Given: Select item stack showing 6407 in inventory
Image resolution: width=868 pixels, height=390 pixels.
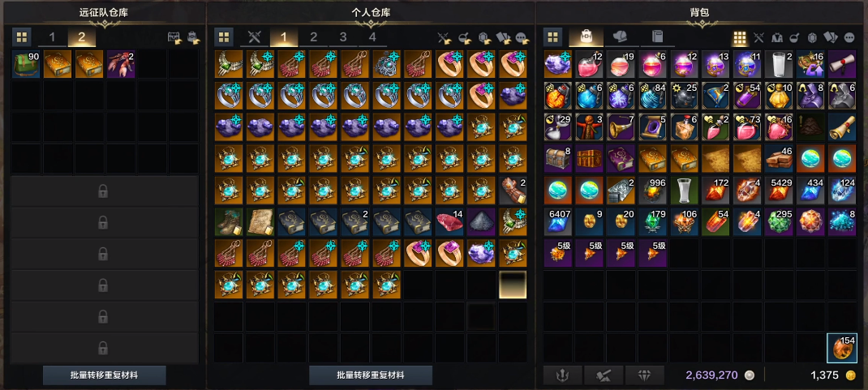Looking at the screenshot, I should coord(558,222).
